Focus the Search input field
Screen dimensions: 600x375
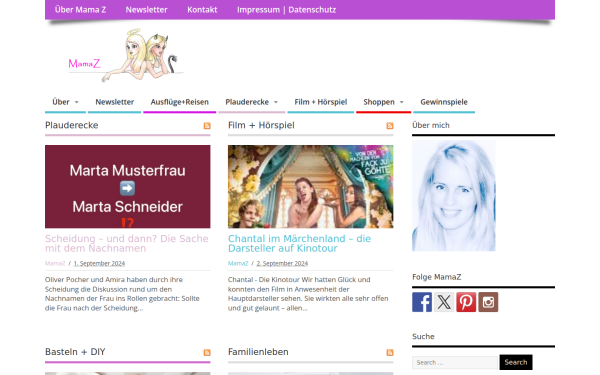click(455, 362)
